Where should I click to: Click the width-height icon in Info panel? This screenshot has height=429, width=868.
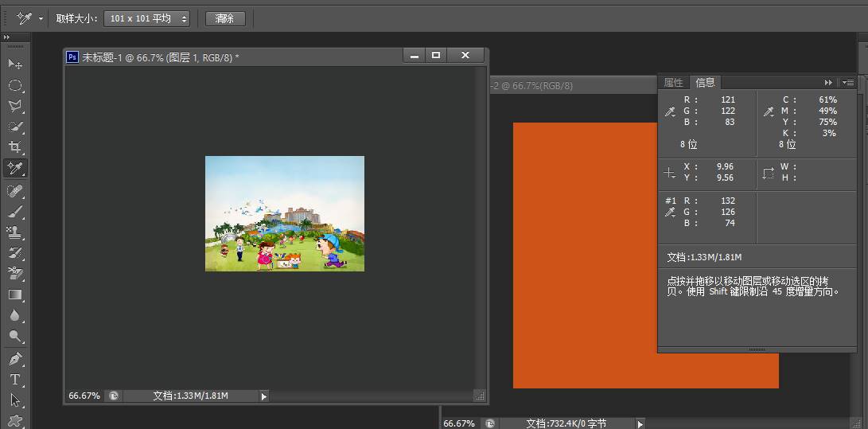coord(768,173)
